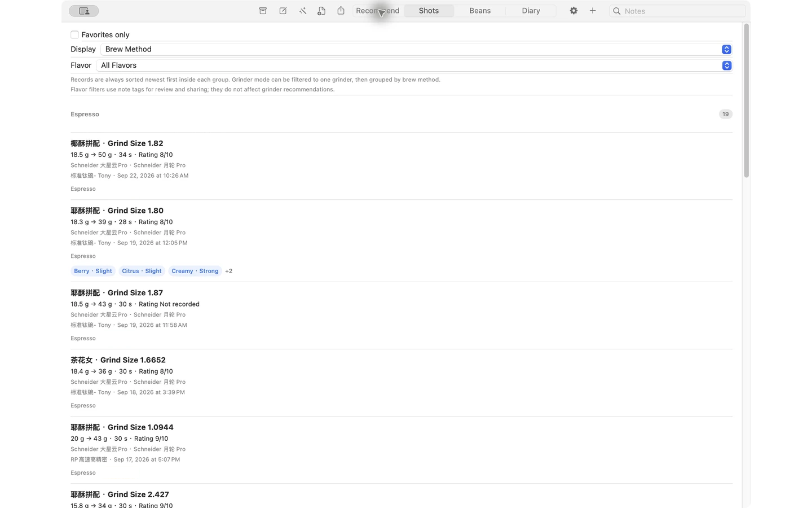Screen dimensions: 812x508
Task: Open the Display Brew Method dropdown
Action: 417,50
